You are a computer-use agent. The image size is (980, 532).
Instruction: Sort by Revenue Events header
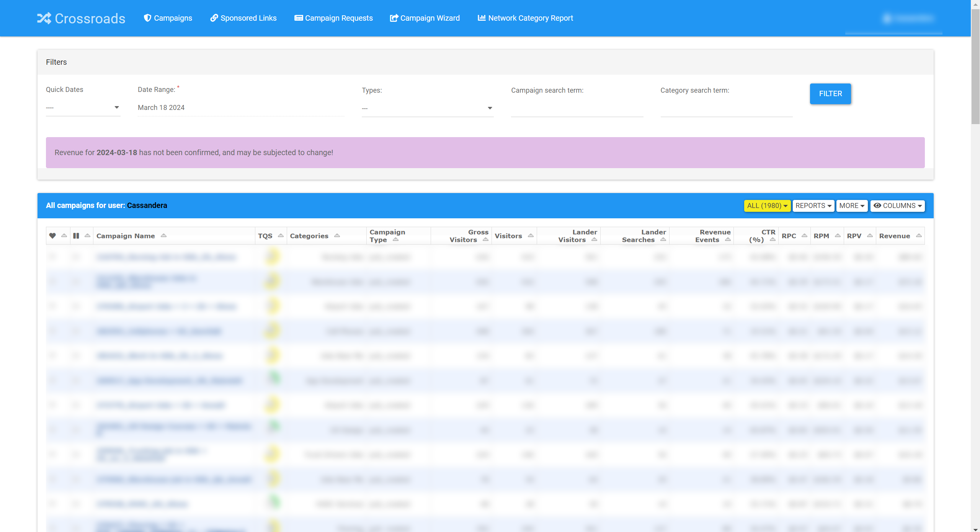(701, 236)
